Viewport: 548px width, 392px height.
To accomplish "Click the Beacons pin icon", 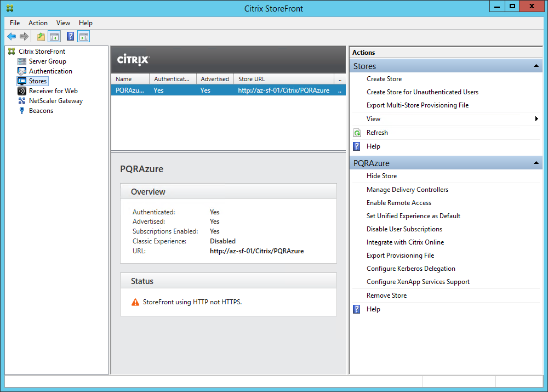I will [22, 111].
